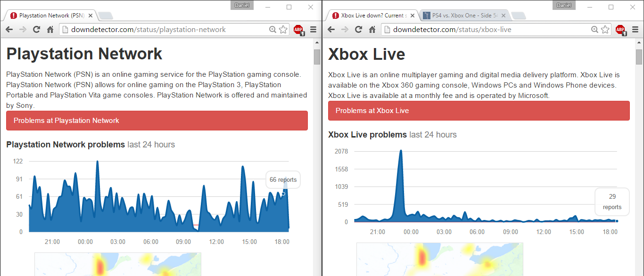
Task: Open Chrome menu in Playstation Network window
Action: click(x=313, y=30)
